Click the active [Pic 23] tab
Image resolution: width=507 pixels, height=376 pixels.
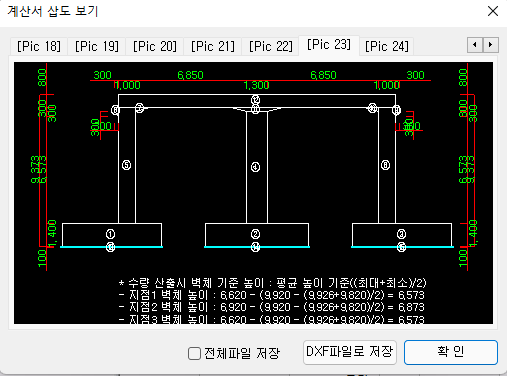[x=329, y=45]
